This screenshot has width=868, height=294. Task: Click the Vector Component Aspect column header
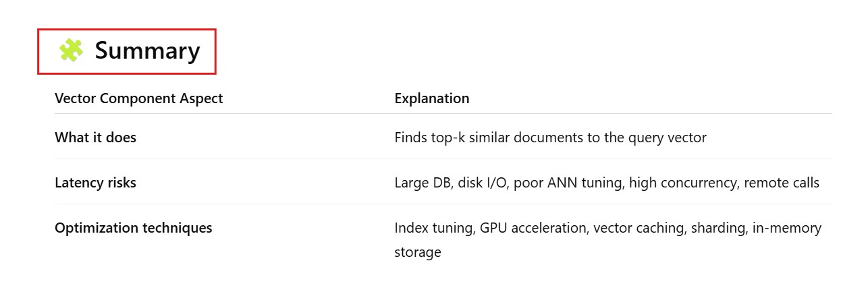[x=138, y=98]
